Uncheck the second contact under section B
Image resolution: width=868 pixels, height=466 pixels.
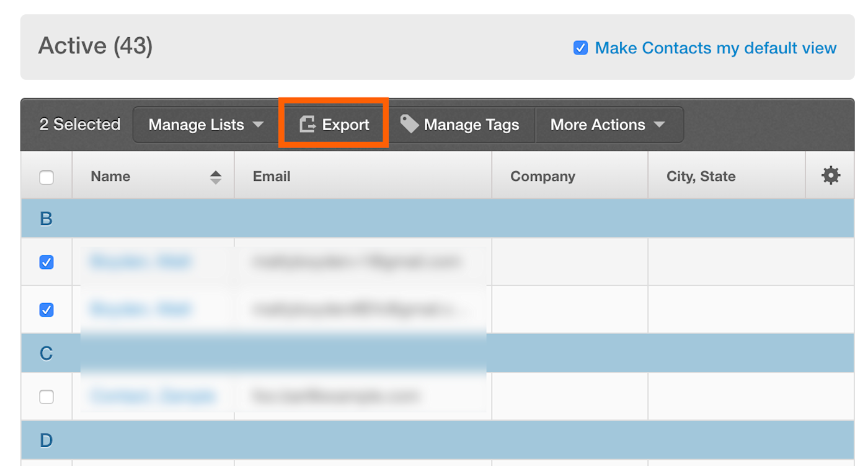point(46,309)
